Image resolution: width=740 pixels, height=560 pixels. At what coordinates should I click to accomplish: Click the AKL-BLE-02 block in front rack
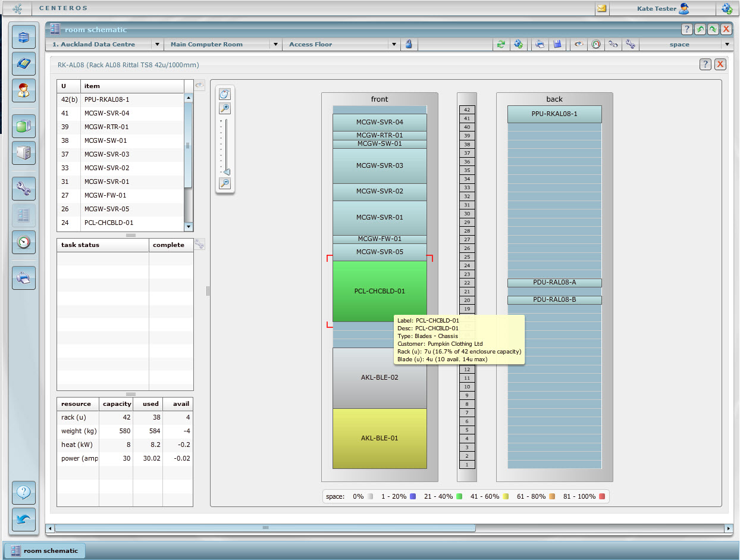[380, 377]
